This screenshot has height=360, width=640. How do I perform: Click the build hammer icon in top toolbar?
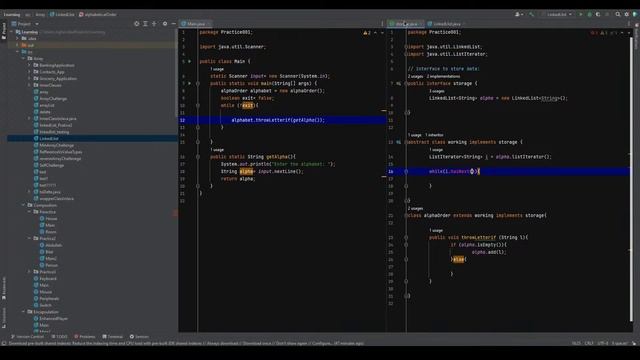[531, 14]
